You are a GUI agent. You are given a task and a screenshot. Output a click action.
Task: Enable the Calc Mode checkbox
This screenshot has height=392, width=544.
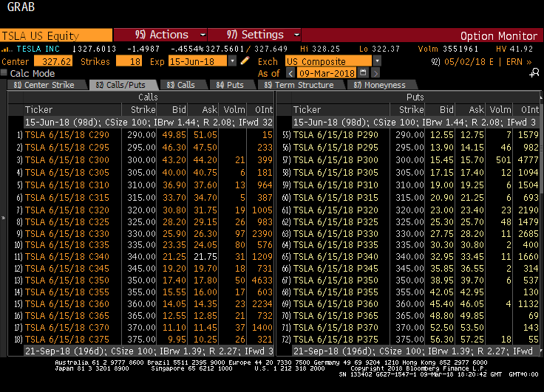coord(4,73)
